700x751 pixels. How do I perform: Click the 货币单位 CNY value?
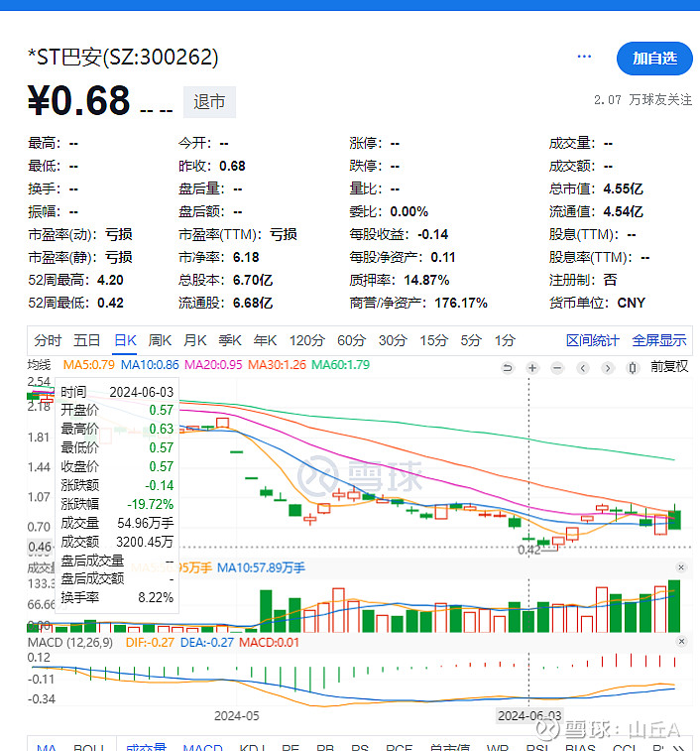pos(631,304)
